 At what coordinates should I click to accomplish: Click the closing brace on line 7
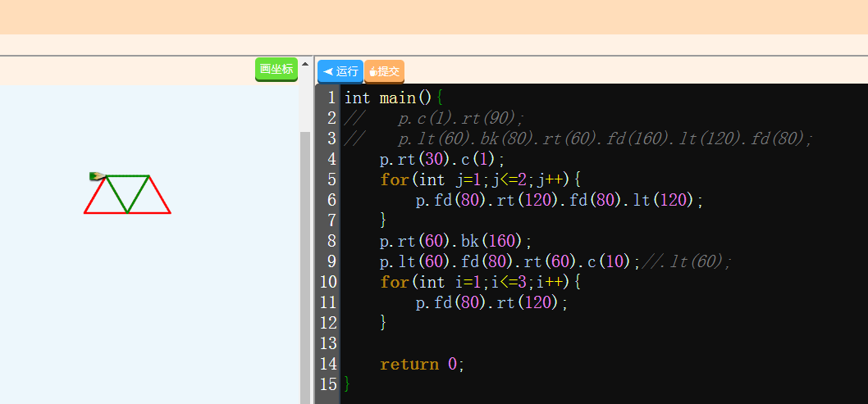[383, 220]
